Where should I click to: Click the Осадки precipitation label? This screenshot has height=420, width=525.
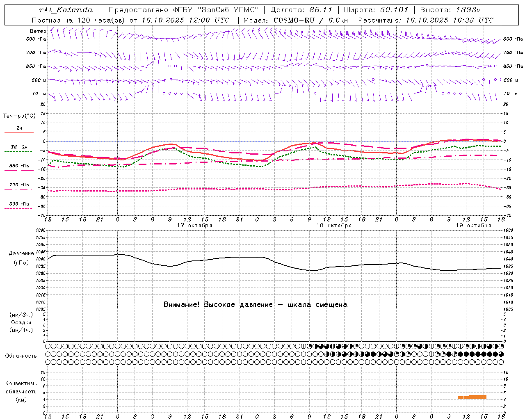(x=21, y=322)
